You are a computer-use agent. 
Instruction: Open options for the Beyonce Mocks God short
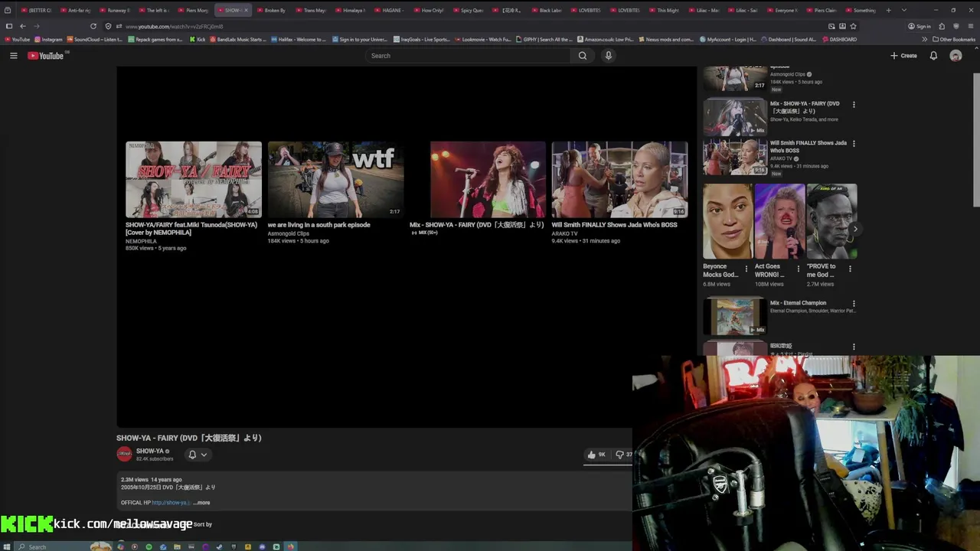(746, 269)
